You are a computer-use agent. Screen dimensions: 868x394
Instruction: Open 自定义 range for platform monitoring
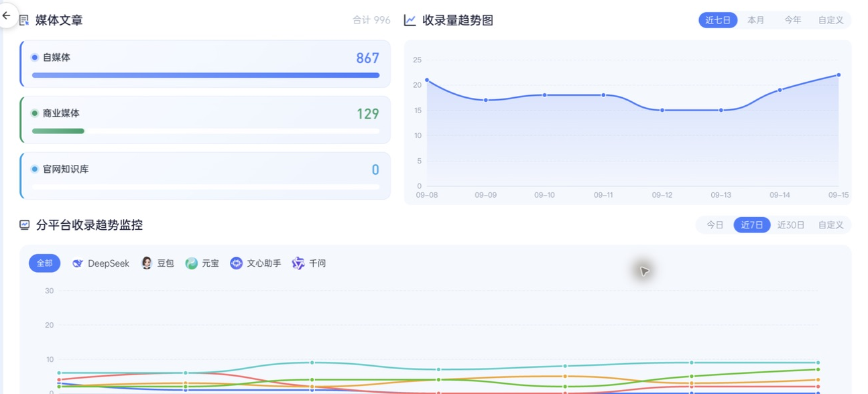[x=831, y=225]
